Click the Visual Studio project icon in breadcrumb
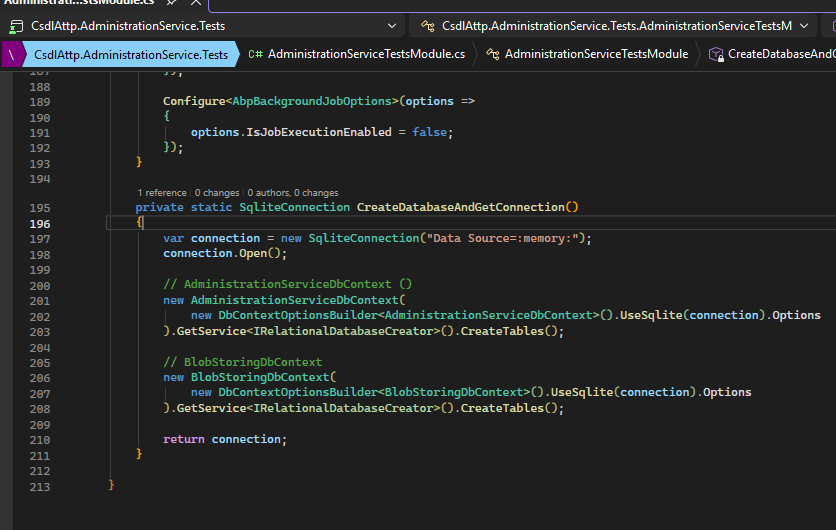836x530 pixels. pyautogui.click(x=13, y=54)
